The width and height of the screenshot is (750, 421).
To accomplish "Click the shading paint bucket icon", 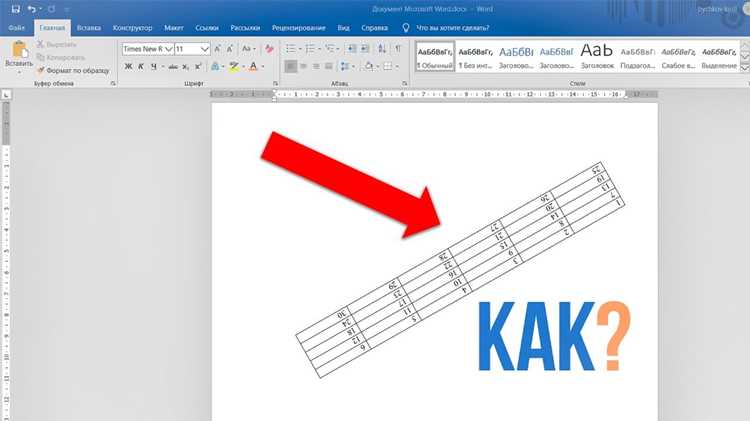I will [369, 66].
